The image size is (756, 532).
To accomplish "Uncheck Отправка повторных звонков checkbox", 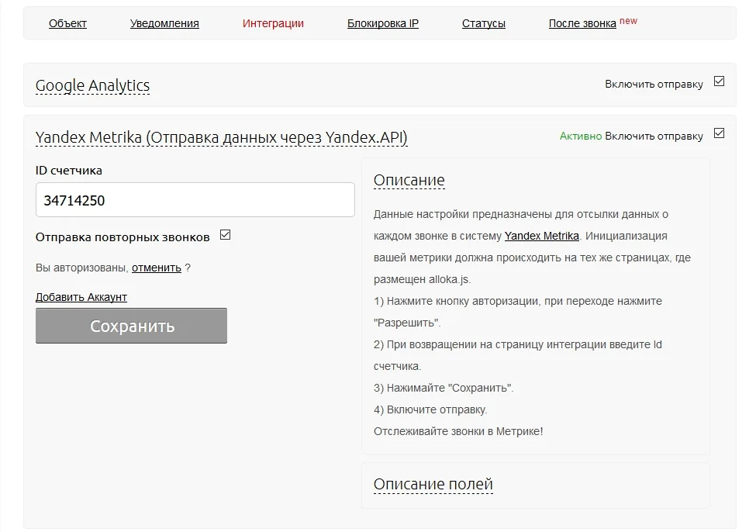I will click(x=225, y=235).
